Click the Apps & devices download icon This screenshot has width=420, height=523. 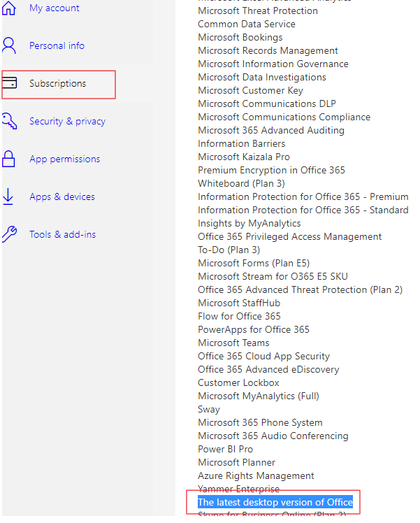click(x=8, y=196)
